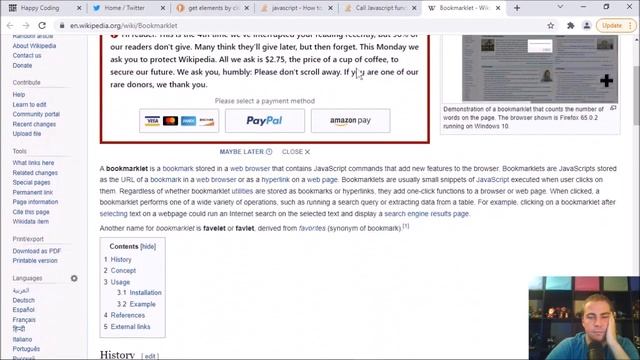Open About Wikipedia sidebar link

pos(34,46)
